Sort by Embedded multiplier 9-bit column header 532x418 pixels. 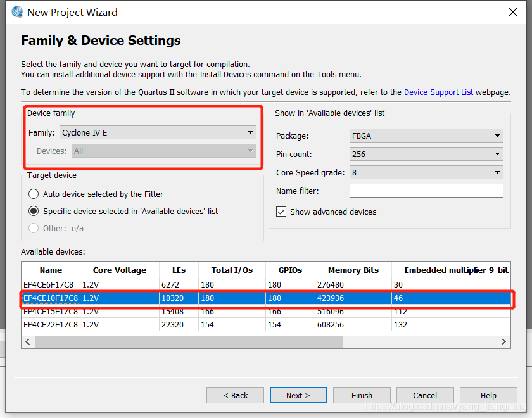451,270
